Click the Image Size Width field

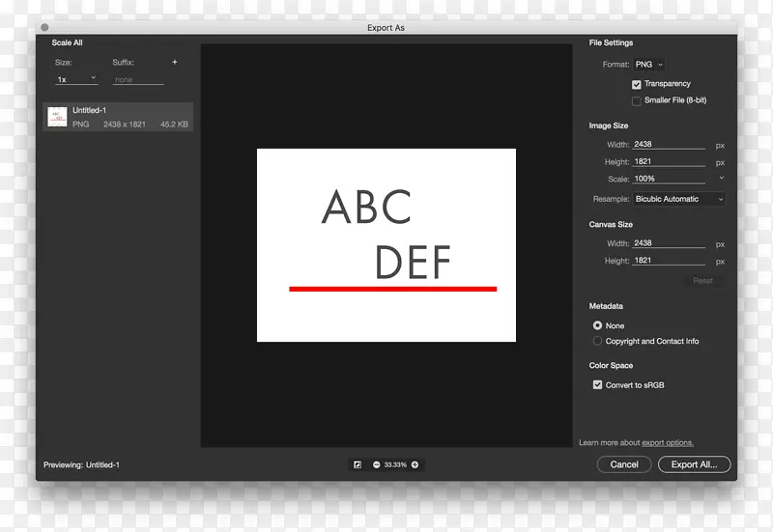pos(668,145)
